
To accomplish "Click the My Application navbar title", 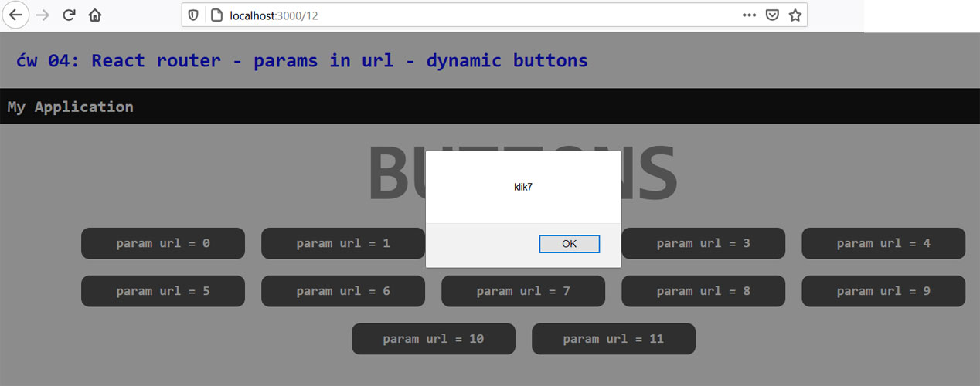I will (x=70, y=107).
